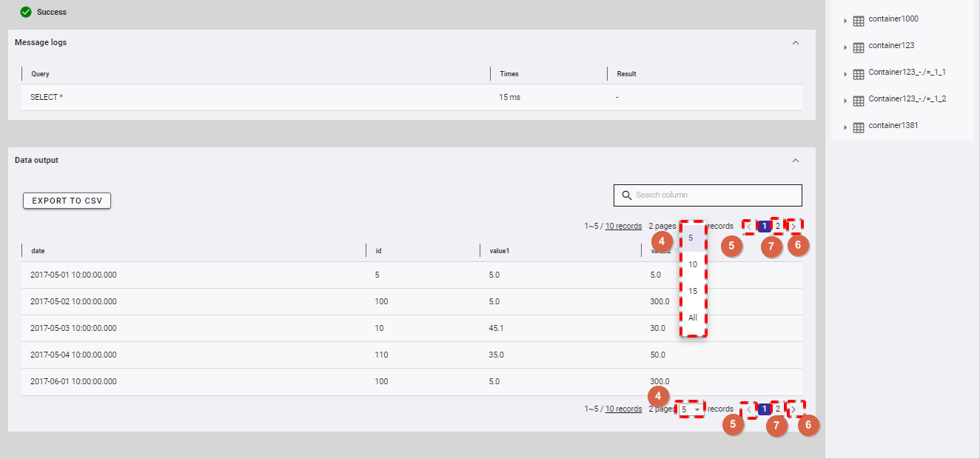Viewport: 980px width, 459px height.
Task: Click the table icon beside container1000
Action: [859, 21]
